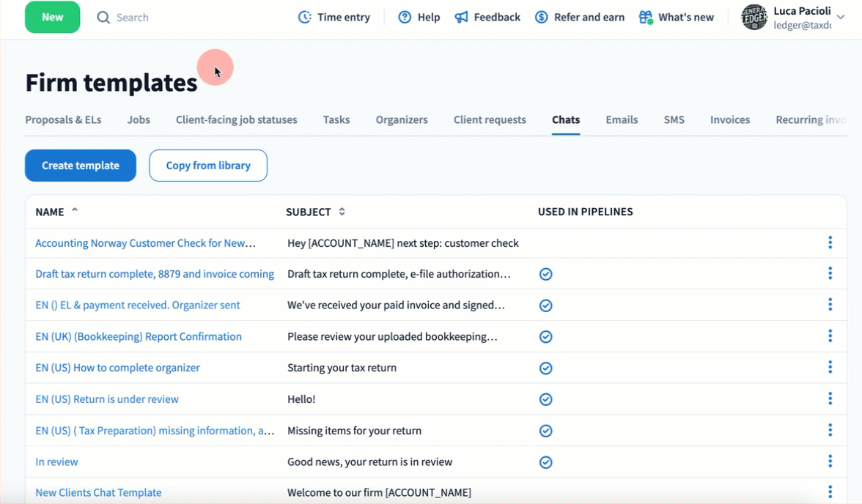Open What's new gift icon
Screen dimensions: 862x504
tap(645, 17)
